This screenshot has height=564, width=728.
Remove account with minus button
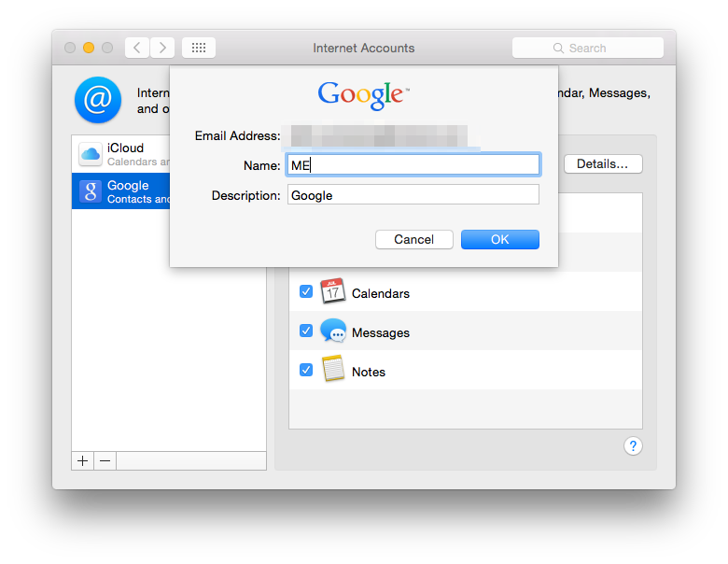(105, 461)
